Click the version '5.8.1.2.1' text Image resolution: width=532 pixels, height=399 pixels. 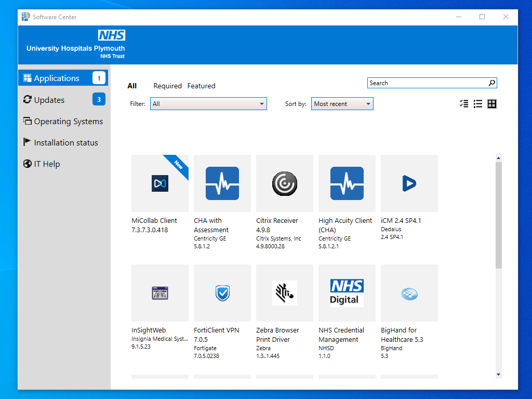[x=328, y=246]
